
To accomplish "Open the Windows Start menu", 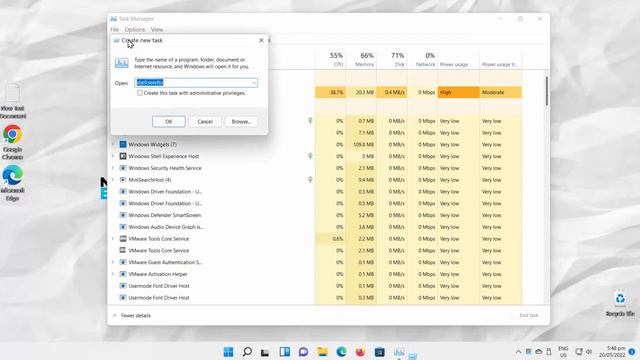I will (228, 352).
